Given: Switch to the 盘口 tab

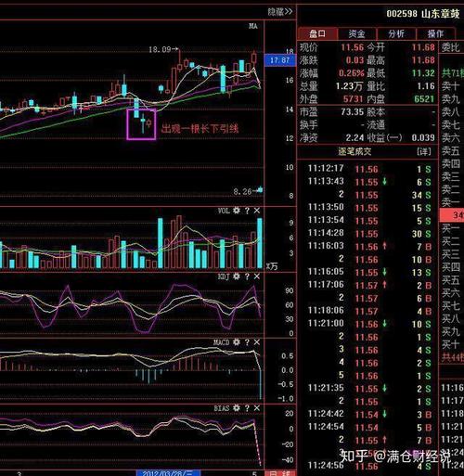Looking at the screenshot, I should coord(317,33).
